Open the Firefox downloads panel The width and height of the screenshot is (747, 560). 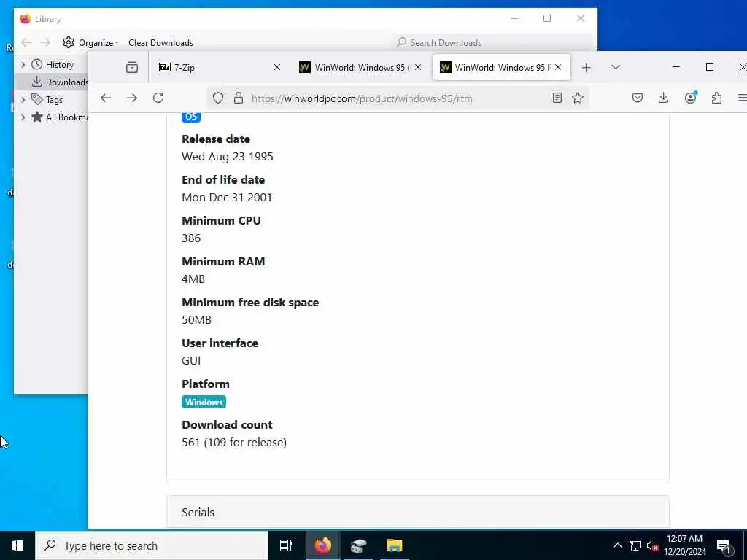tap(663, 98)
